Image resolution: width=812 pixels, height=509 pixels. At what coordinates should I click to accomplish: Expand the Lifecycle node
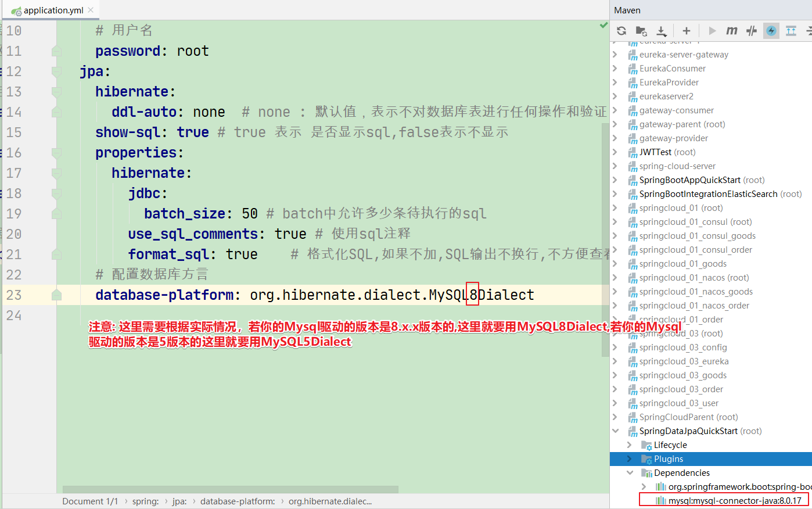(630, 445)
